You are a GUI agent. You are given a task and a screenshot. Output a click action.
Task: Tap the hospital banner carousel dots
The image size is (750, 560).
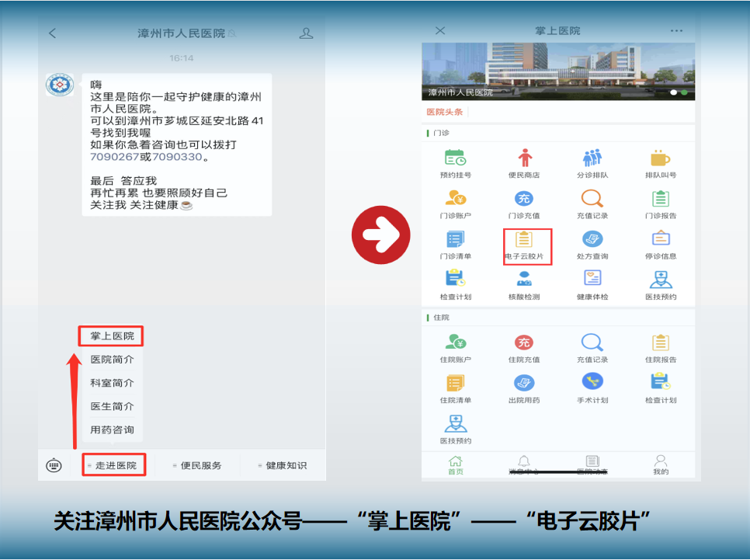pos(678,90)
